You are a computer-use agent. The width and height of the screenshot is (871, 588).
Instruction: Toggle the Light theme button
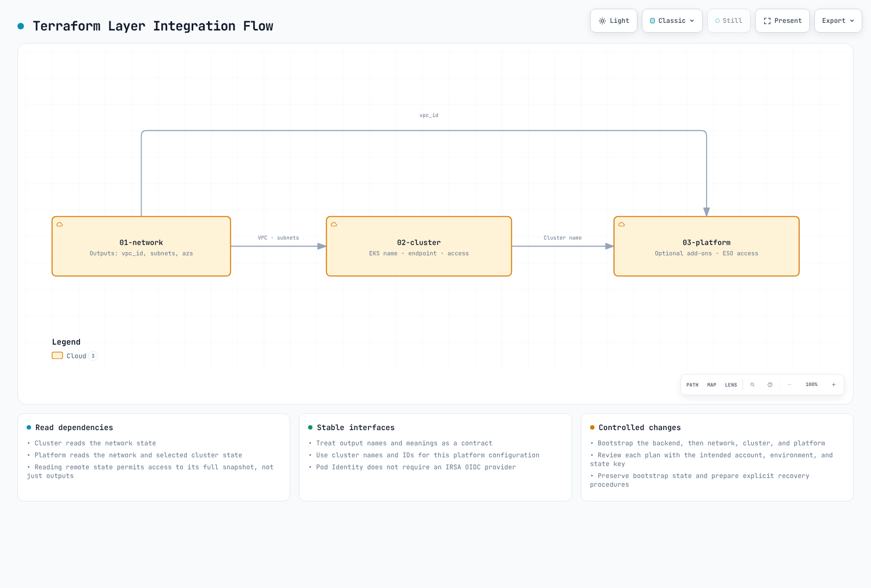pyautogui.click(x=614, y=21)
